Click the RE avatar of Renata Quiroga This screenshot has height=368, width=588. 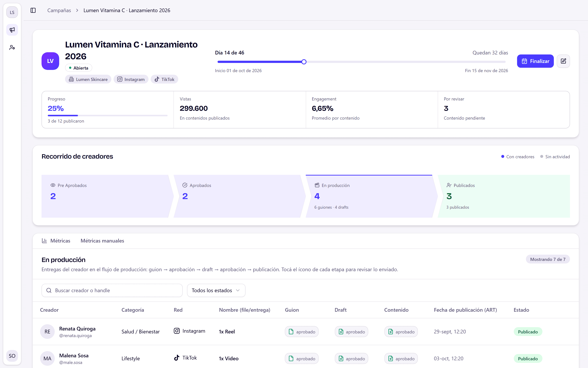pos(47,332)
